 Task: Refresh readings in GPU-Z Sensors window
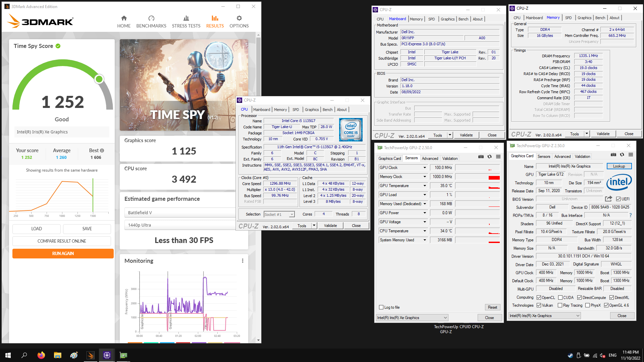(x=489, y=157)
